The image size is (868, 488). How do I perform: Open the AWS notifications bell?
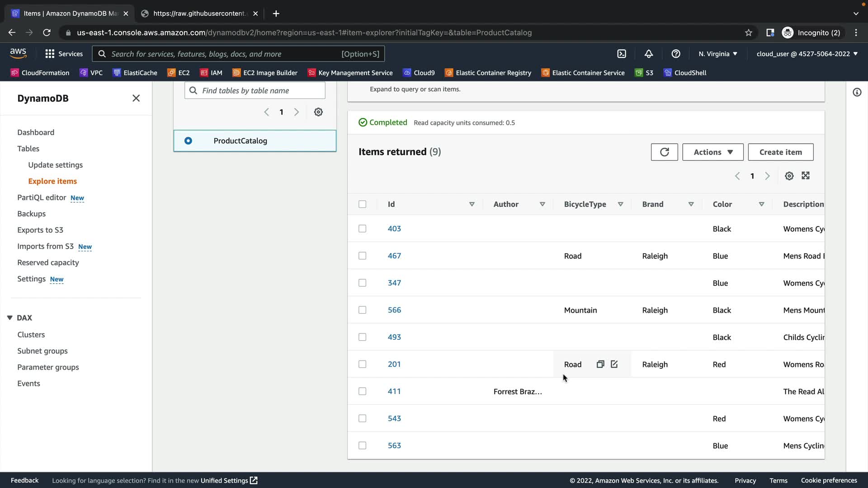tap(649, 54)
